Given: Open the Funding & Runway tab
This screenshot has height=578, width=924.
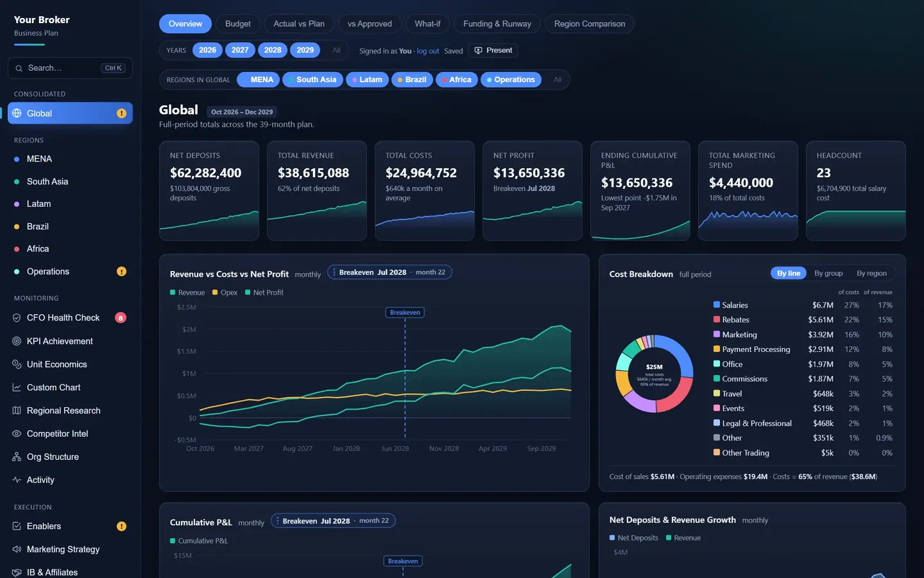Looking at the screenshot, I should 497,24.
